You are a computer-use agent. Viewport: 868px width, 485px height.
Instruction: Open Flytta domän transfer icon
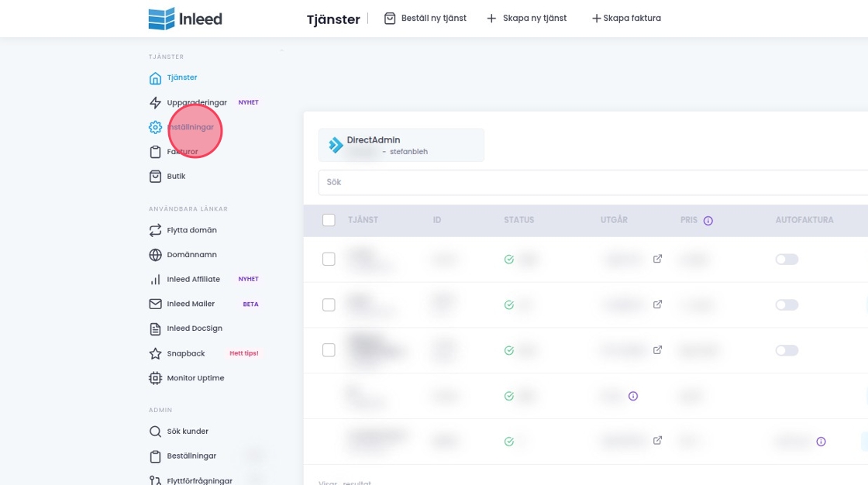(x=155, y=230)
